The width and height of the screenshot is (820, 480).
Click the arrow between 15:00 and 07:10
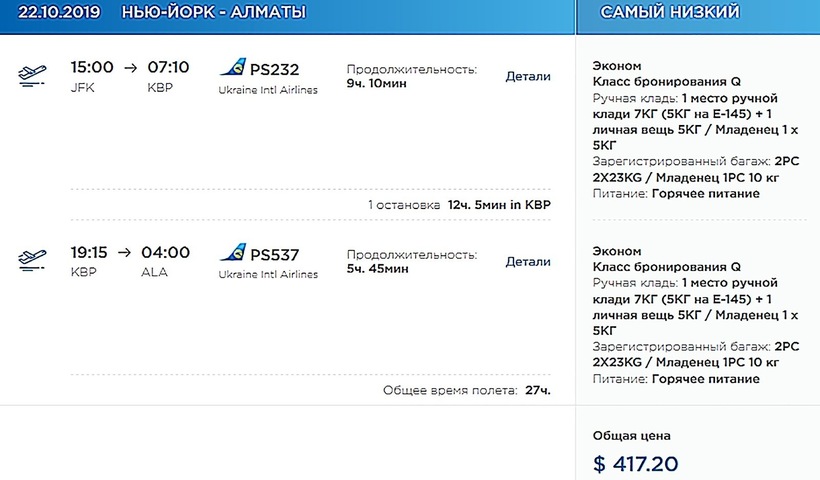tap(130, 69)
